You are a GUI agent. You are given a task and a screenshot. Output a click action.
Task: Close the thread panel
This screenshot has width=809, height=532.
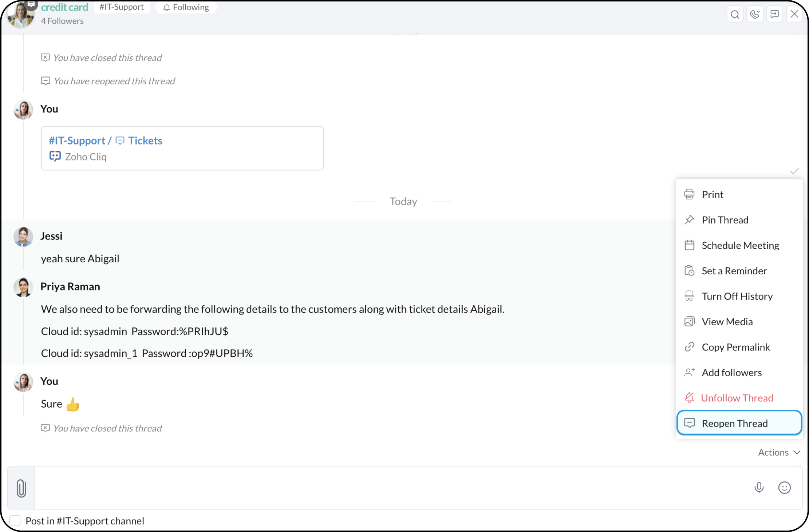[x=794, y=14]
